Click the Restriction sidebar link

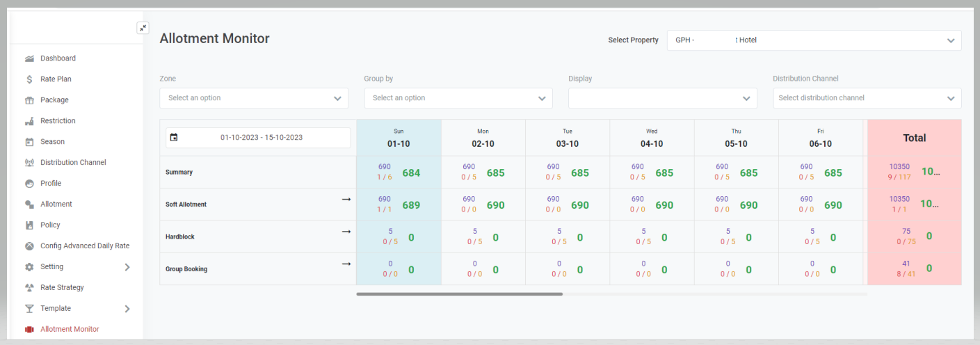(58, 121)
